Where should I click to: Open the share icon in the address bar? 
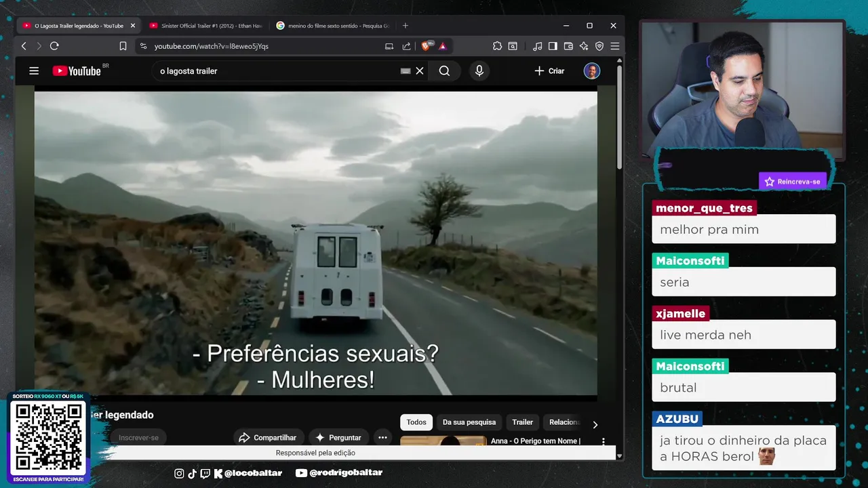406,46
